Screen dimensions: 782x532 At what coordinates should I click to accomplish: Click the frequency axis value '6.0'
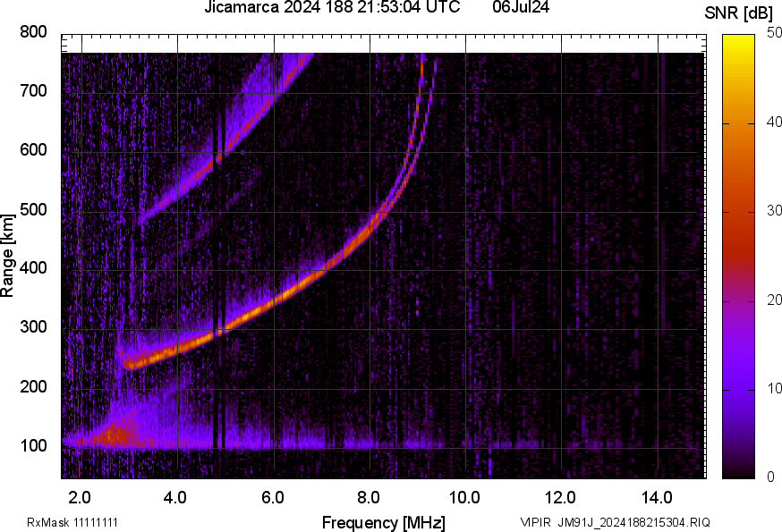point(272,498)
